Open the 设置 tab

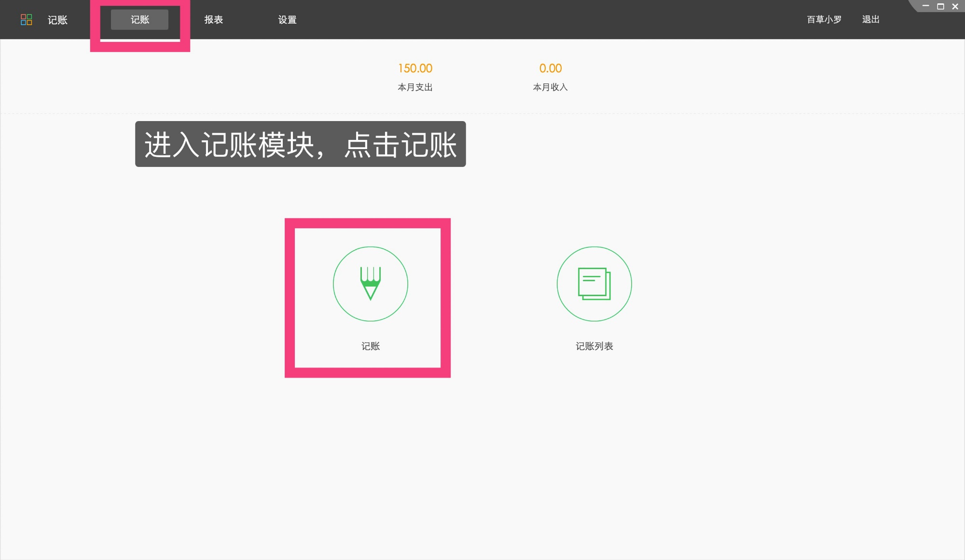point(287,20)
